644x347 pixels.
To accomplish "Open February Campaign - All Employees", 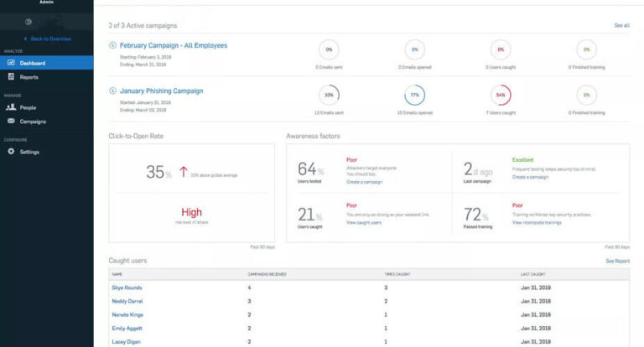I will click(x=173, y=45).
